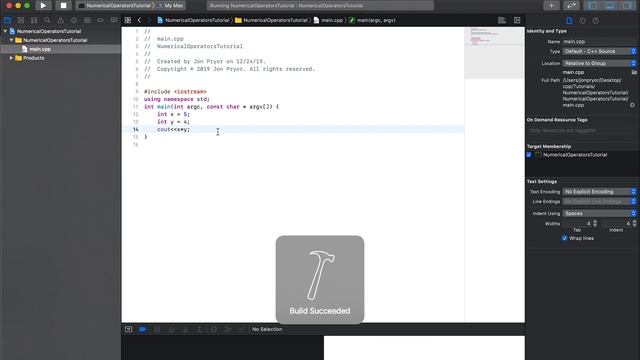Screen dimensions: 640x360
Task: Open the Report navigator
Action: tap(114, 20)
